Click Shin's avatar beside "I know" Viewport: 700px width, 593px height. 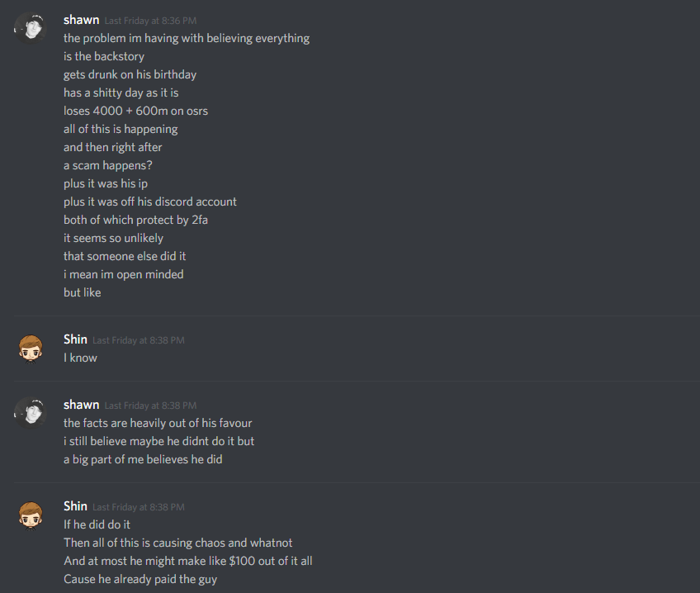(x=31, y=349)
